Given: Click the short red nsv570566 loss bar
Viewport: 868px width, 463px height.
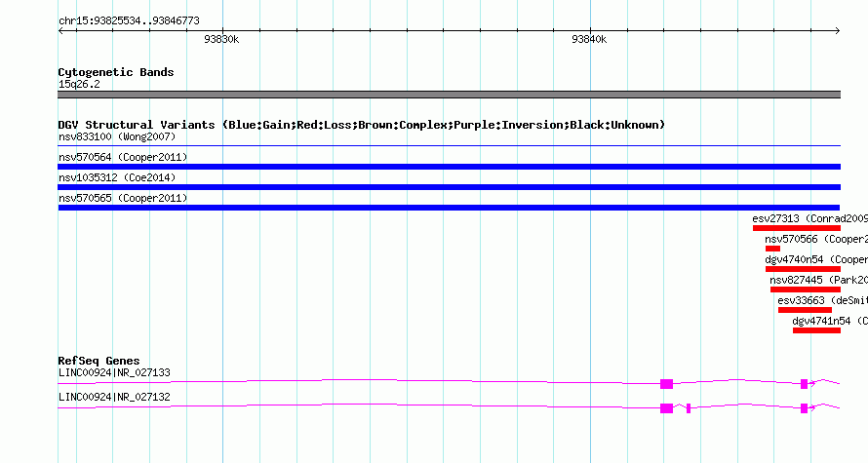Looking at the screenshot, I should click(x=772, y=249).
